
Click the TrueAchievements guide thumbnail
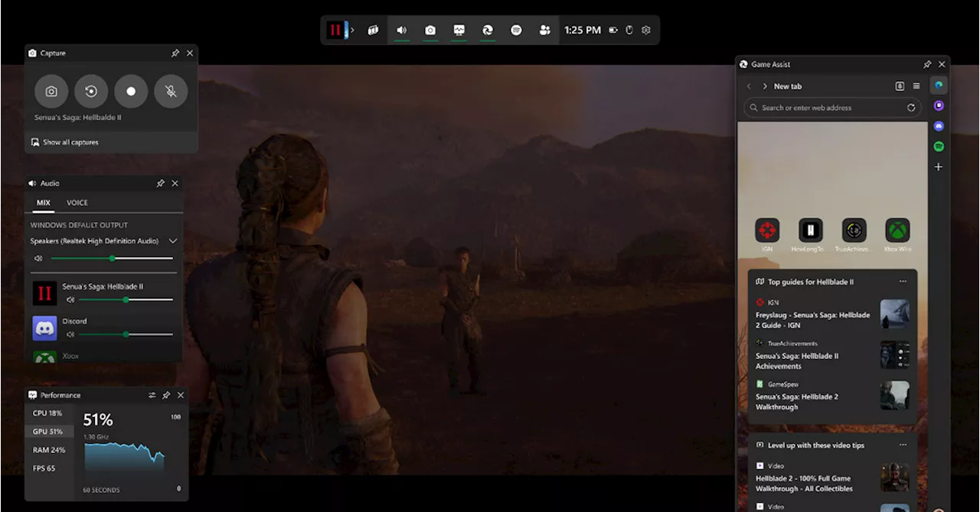(895, 355)
